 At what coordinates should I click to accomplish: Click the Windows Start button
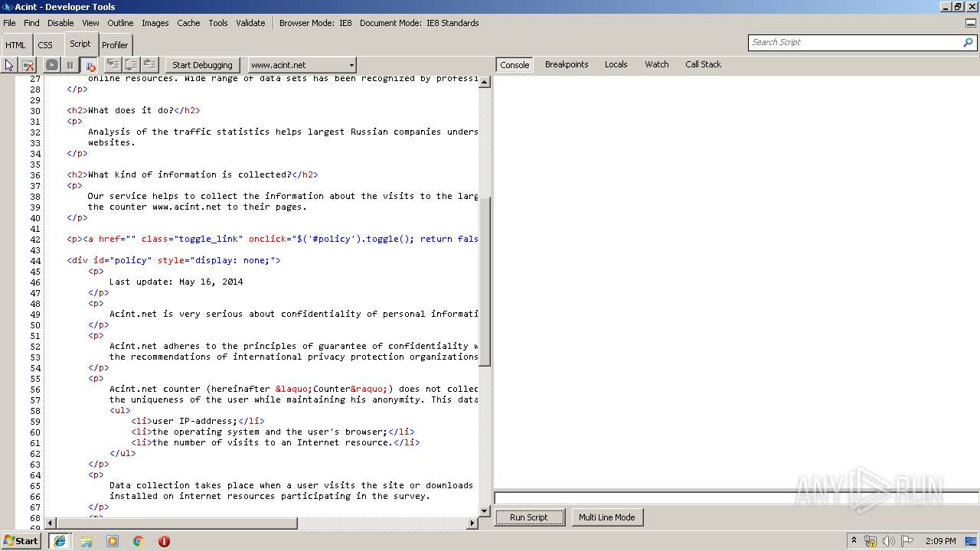(21, 541)
